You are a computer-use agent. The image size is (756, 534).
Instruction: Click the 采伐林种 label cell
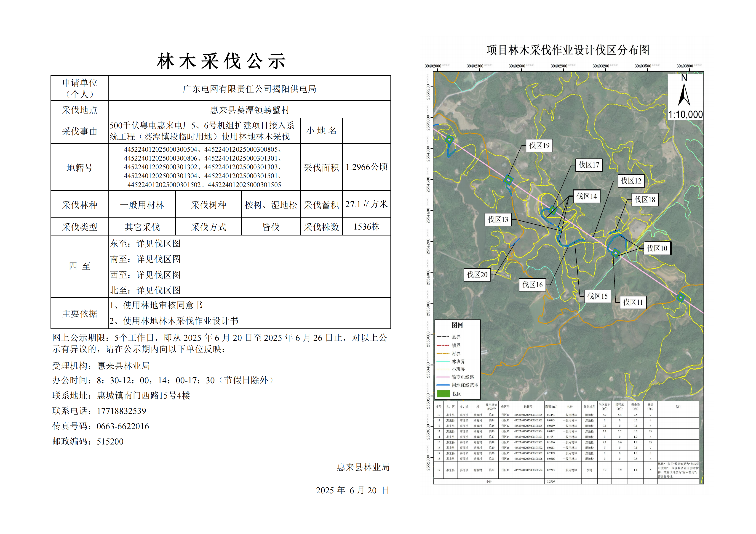[80, 205]
